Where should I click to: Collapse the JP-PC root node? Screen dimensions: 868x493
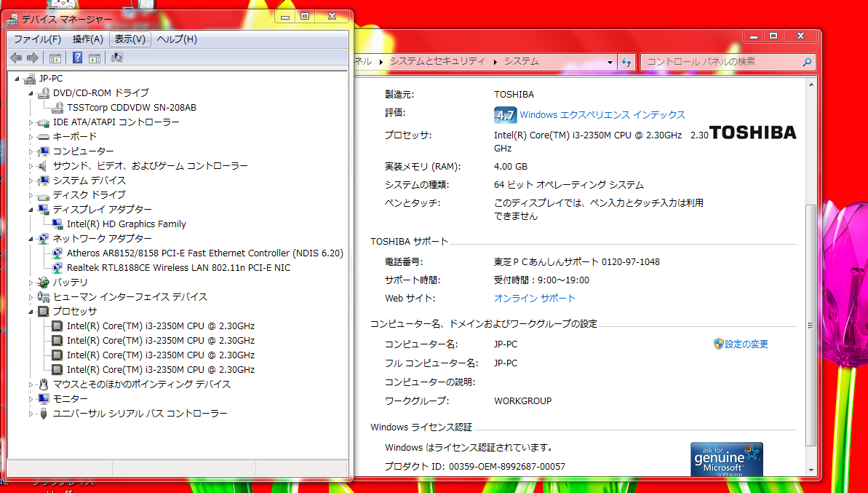point(17,79)
